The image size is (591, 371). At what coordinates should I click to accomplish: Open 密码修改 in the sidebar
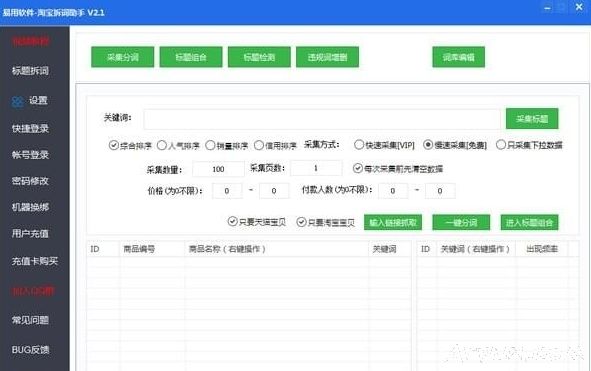(30, 181)
